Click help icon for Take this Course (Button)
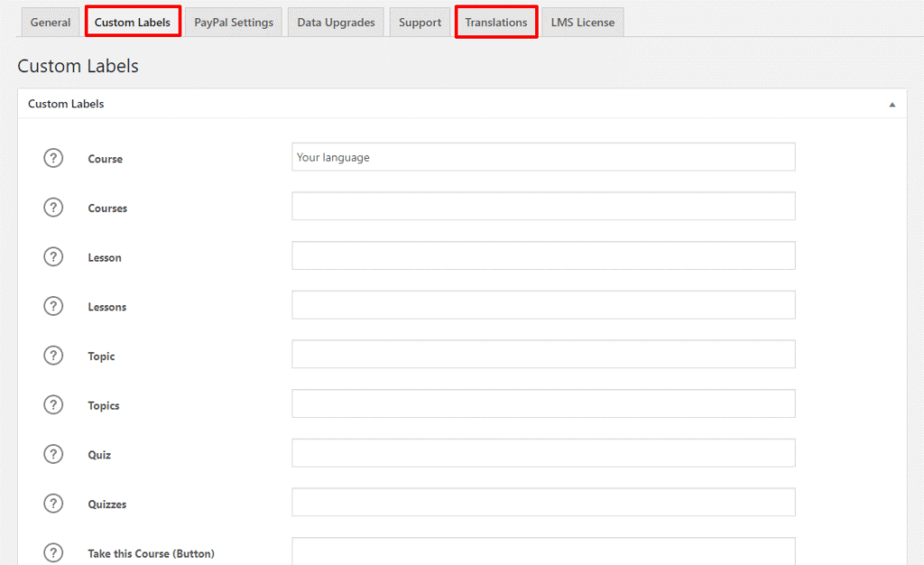 tap(53, 552)
